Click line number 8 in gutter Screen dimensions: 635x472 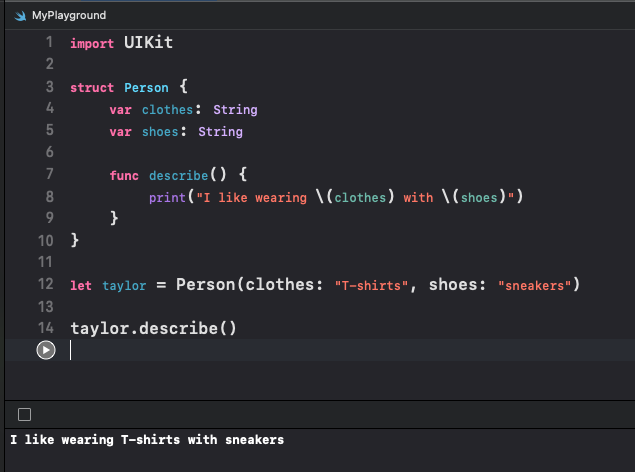point(49,196)
